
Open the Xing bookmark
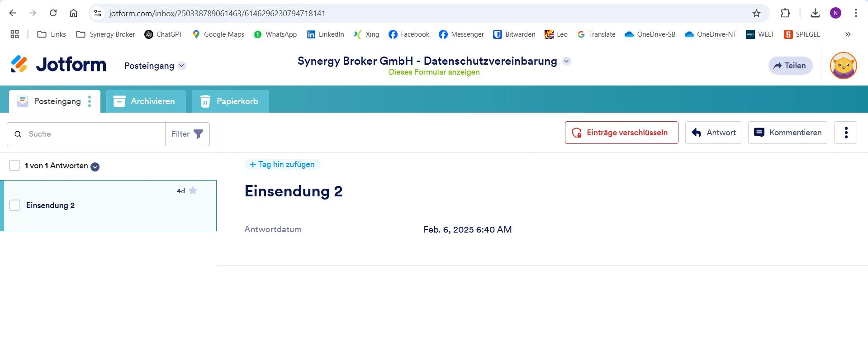(366, 34)
